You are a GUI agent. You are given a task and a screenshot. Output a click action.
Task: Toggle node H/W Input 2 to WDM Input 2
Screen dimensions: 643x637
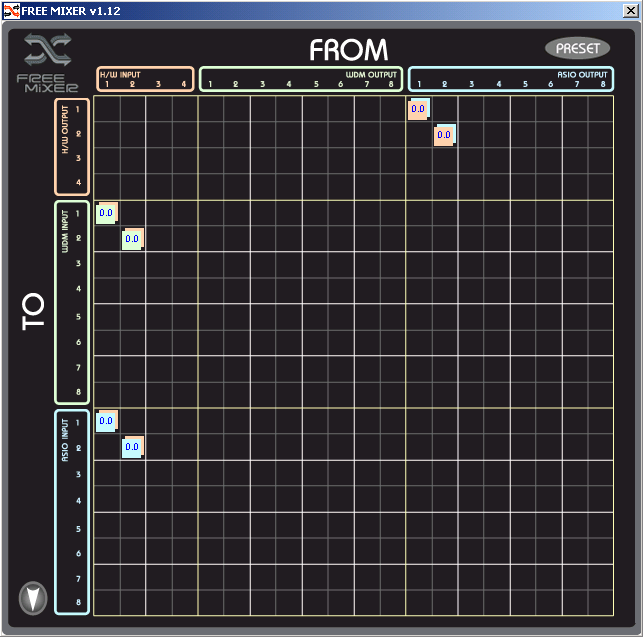click(x=132, y=238)
